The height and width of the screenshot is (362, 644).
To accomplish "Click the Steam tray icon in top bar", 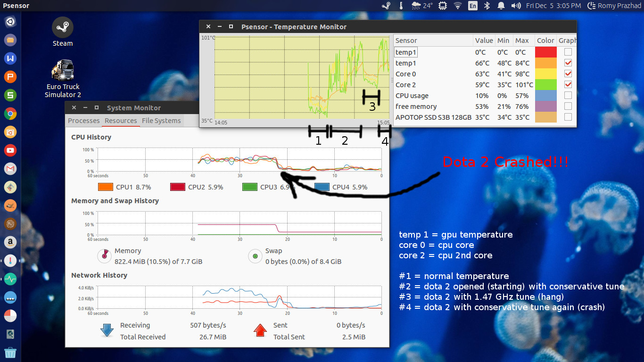I will [x=386, y=6].
